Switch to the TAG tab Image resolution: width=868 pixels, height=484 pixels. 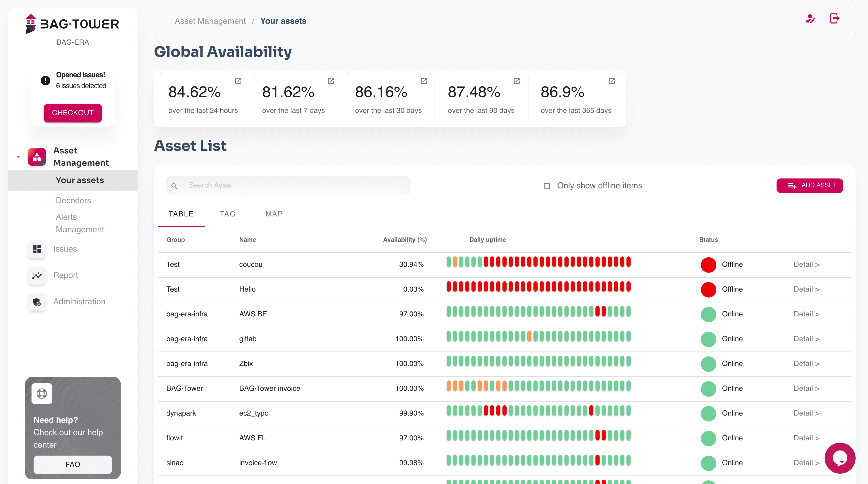pos(227,214)
